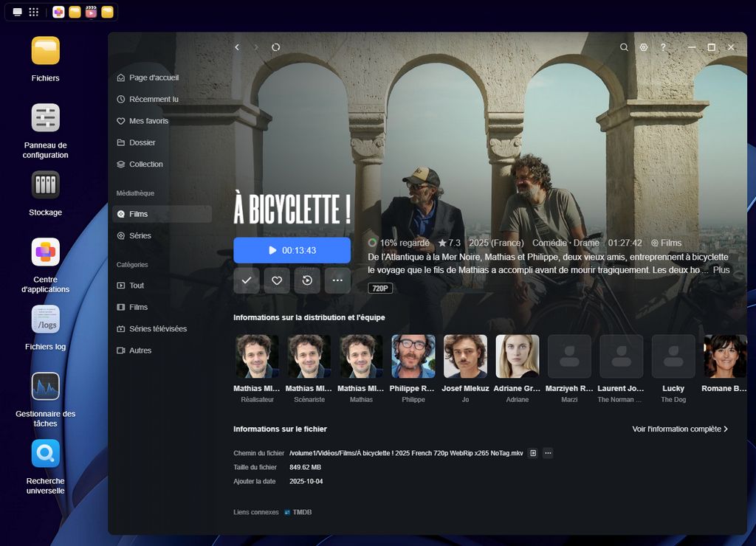The height and width of the screenshot is (546, 756).
Task: Open Mes favoris in the sidebar
Action: point(148,121)
